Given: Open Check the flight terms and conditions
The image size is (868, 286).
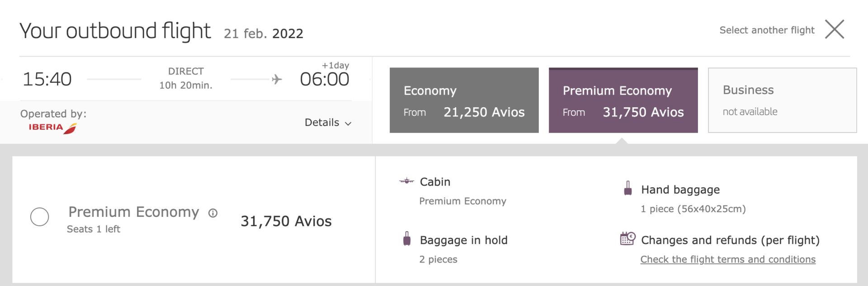Looking at the screenshot, I should (728, 259).
